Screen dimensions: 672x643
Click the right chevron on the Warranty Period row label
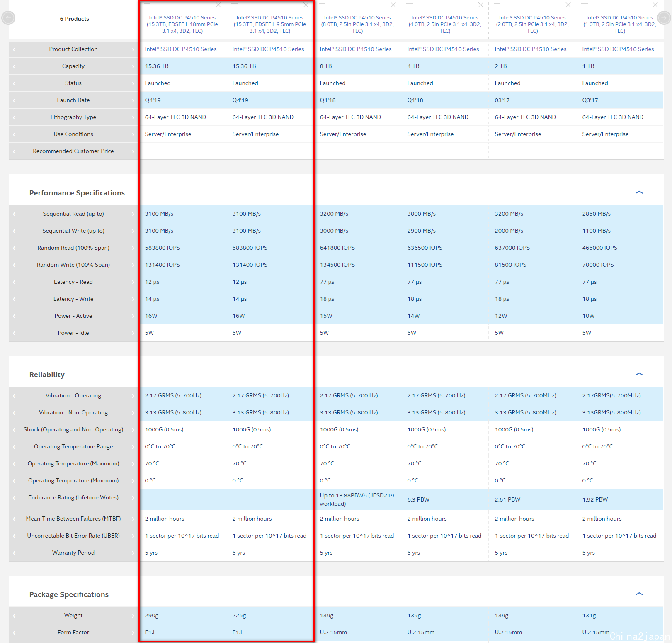133,553
